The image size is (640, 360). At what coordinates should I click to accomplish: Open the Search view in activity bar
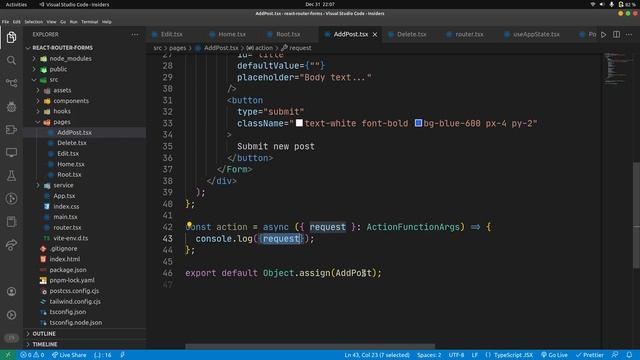tap(11, 60)
